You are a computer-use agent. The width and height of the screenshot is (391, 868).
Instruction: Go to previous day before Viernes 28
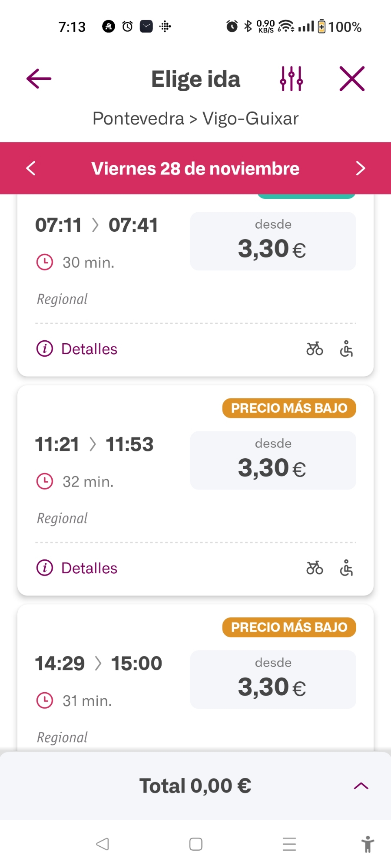[x=31, y=168]
